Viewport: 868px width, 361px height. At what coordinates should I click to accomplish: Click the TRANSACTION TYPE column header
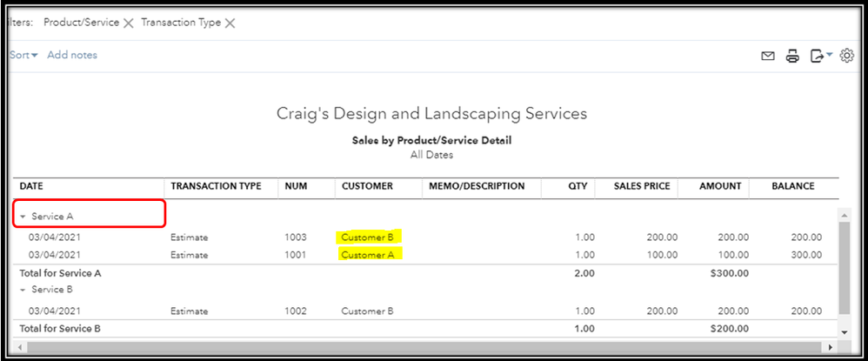point(216,187)
